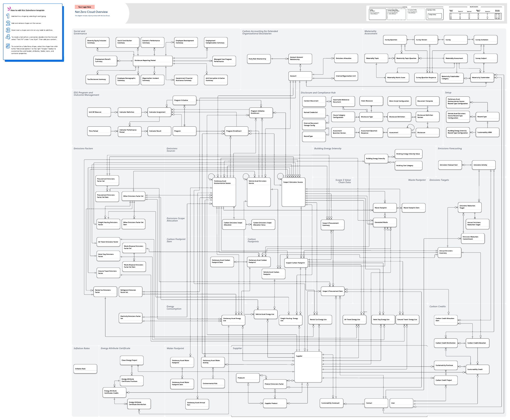
Task: Select the Emissions Activity entity
Action: 483,165
